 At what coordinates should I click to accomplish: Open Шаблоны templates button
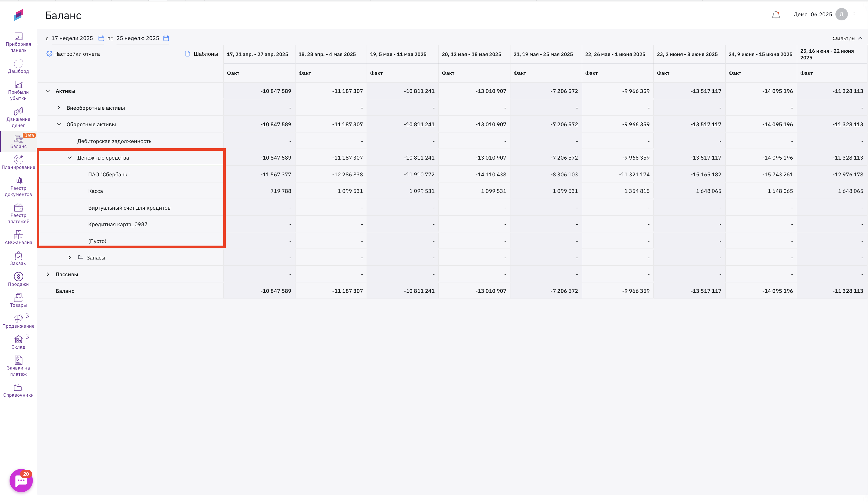[x=202, y=54]
